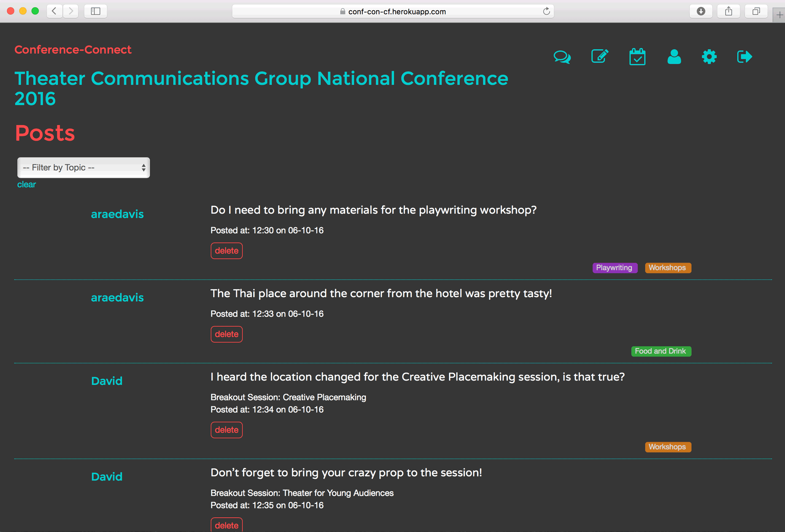The width and height of the screenshot is (785, 532).
Task: Click the clear filter link
Action: pyautogui.click(x=26, y=184)
